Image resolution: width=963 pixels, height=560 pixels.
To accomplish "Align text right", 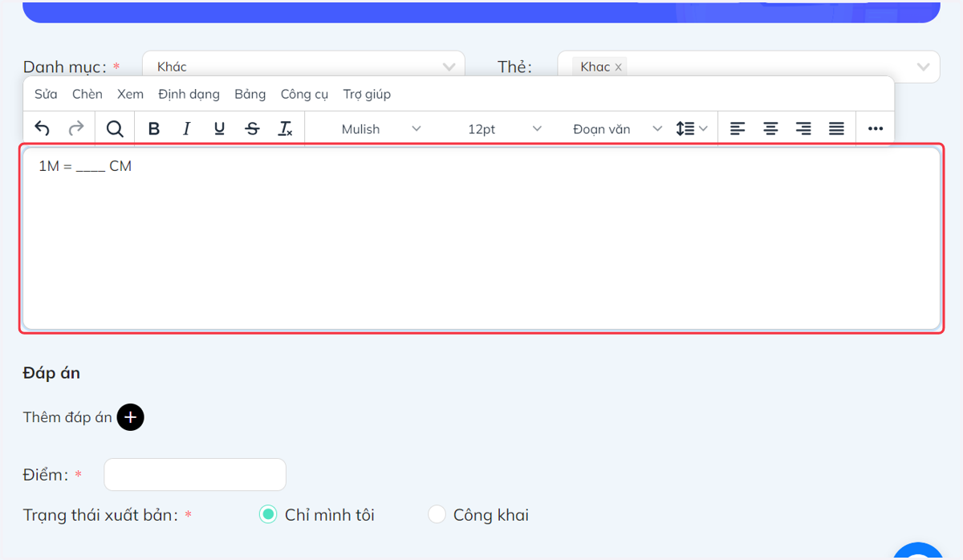I will tap(803, 128).
